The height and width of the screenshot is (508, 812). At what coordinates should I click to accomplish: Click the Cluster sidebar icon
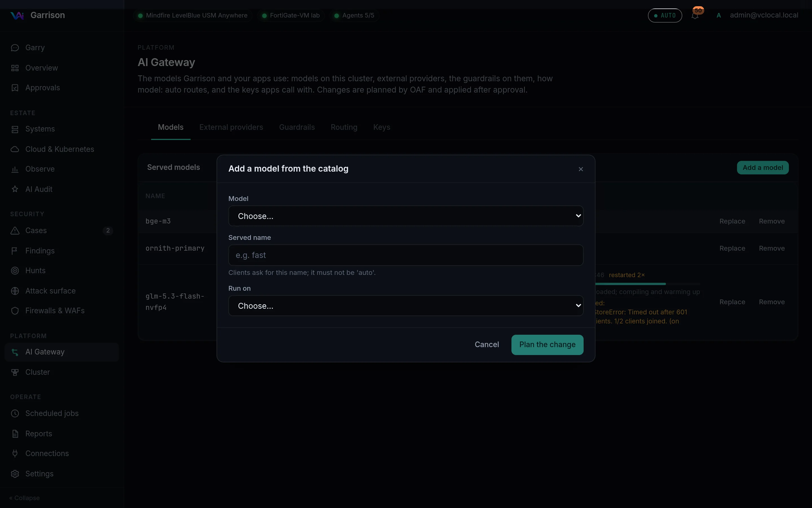click(15, 372)
